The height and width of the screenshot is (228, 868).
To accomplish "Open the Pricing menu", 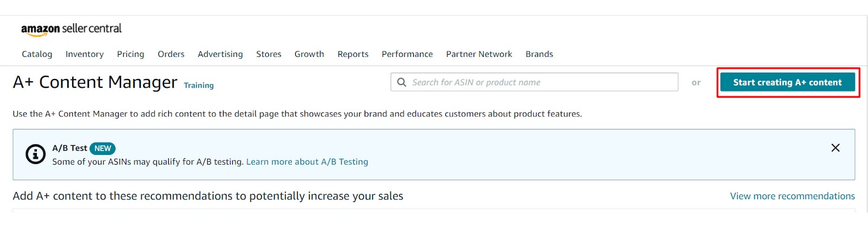I will coord(131,54).
